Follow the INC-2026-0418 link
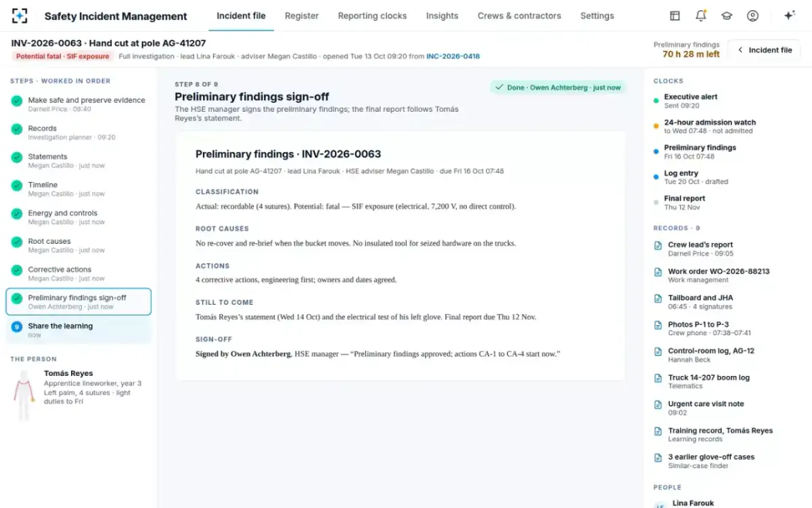Image resolution: width=812 pixels, height=508 pixels. (453, 56)
